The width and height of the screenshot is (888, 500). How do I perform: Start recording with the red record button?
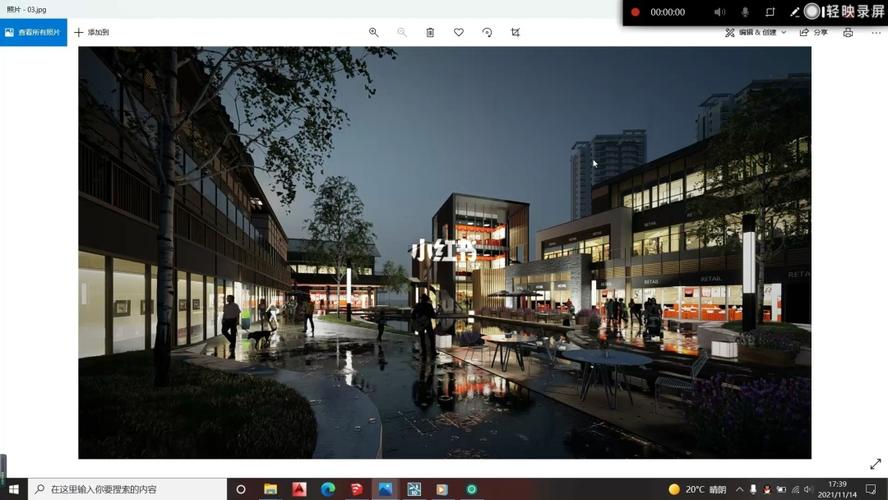pyautogui.click(x=635, y=12)
